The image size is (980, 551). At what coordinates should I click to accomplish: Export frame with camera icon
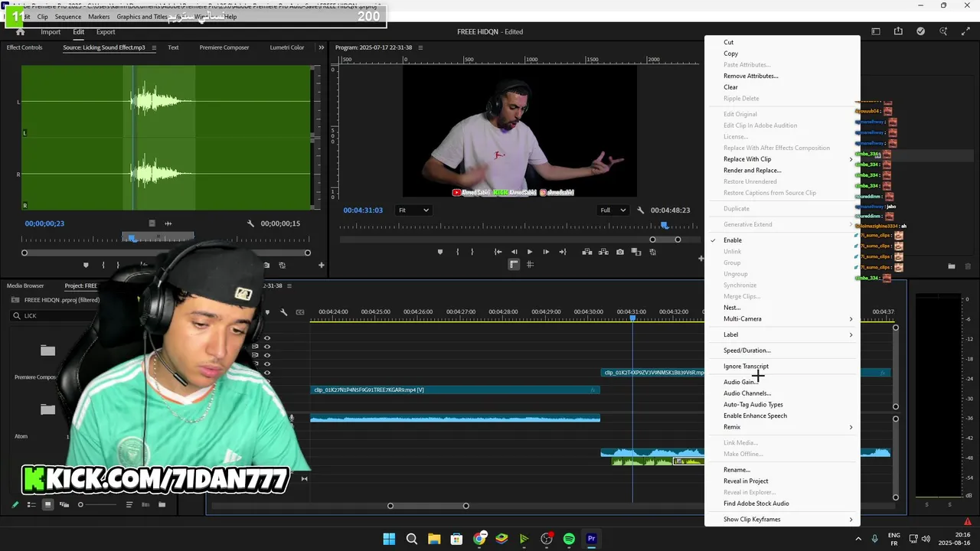[x=619, y=252]
